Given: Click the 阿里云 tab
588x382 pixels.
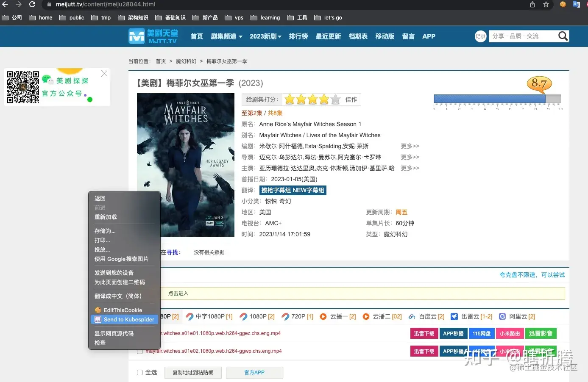Looking at the screenshot, I should click(x=517, y=316).
